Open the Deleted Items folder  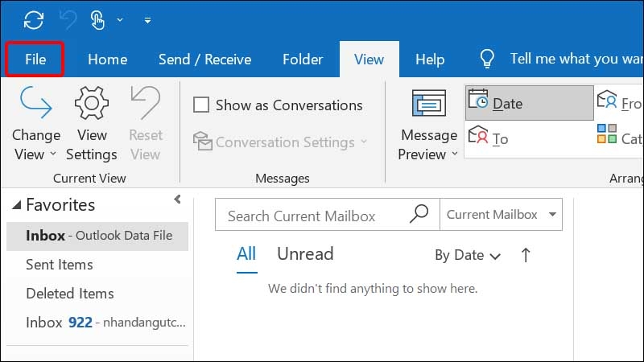tap(97, 294)
